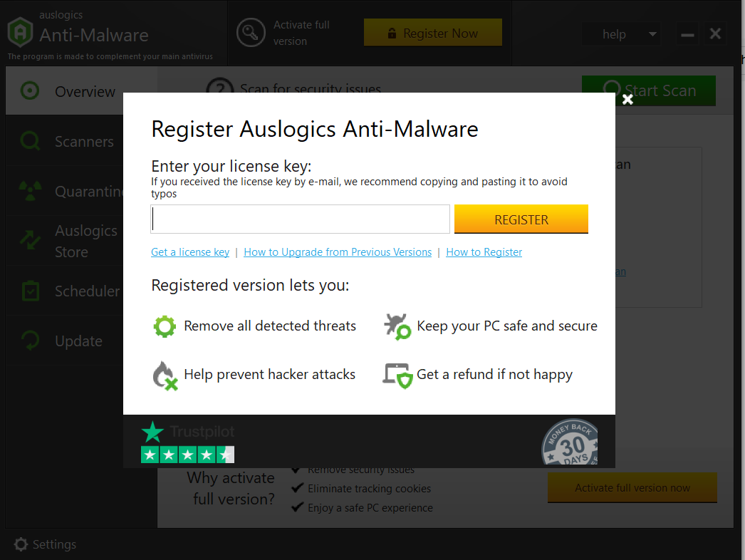Image resolution: width=745 pixels, height=560 pixels.
Task: Click the Auslogics Store shopping icon
Action: tap(30, 240)
